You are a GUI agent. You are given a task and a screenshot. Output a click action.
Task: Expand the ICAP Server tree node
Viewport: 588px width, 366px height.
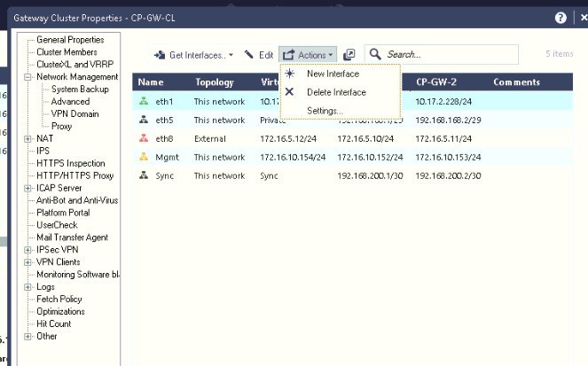click(27, 189)
